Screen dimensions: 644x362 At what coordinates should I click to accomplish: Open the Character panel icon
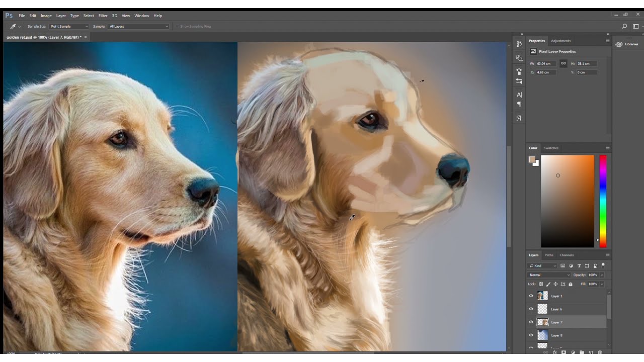519,95
